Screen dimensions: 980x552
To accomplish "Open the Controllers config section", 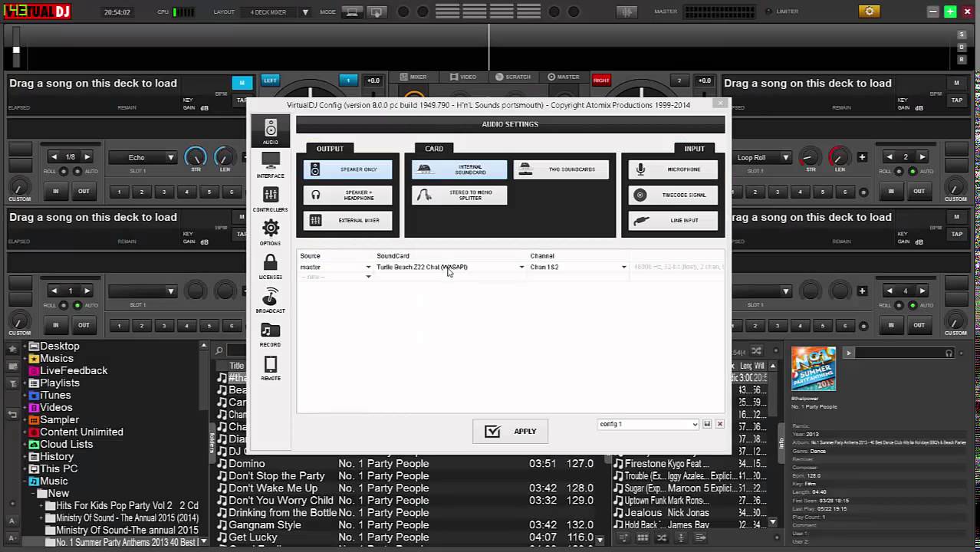I will 271,199.
